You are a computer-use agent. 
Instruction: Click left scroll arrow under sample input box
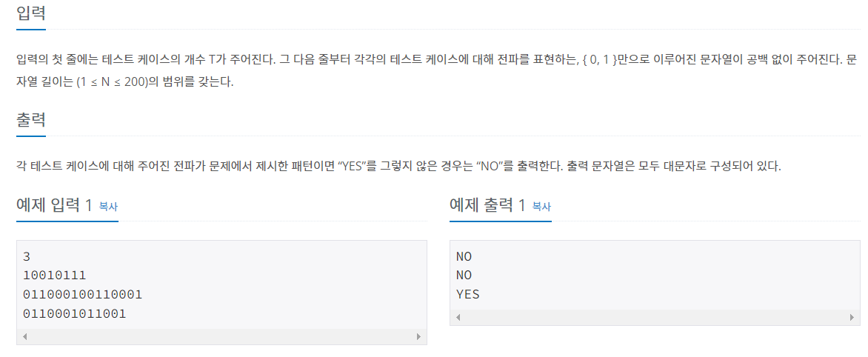click(25, 336)
